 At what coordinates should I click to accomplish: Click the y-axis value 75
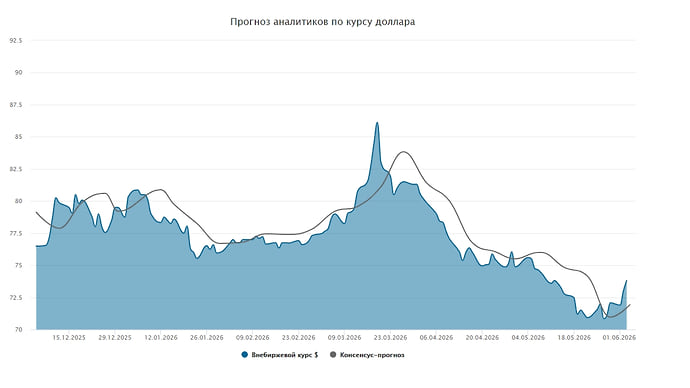[19, 265]
